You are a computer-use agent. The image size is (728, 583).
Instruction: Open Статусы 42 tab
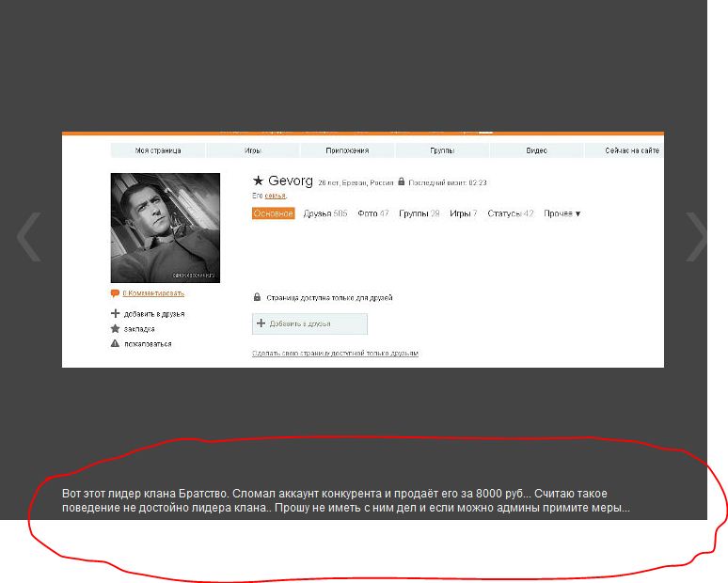pyautogui.click(x=510, y=213)
